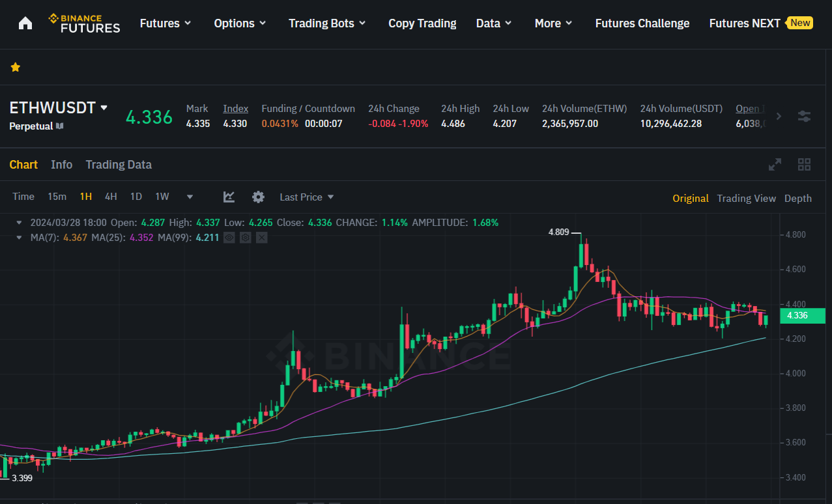
Task: Open the extra timeframes dropdown arrow
Action: click(189, 197)
